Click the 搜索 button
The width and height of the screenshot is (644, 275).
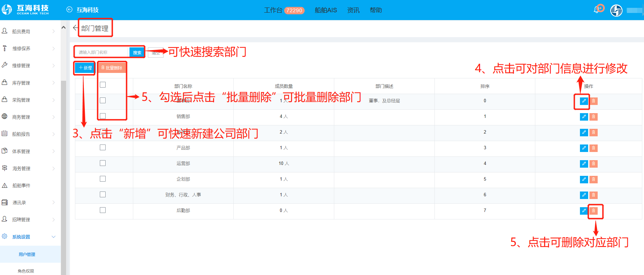(x=137, y=52)
